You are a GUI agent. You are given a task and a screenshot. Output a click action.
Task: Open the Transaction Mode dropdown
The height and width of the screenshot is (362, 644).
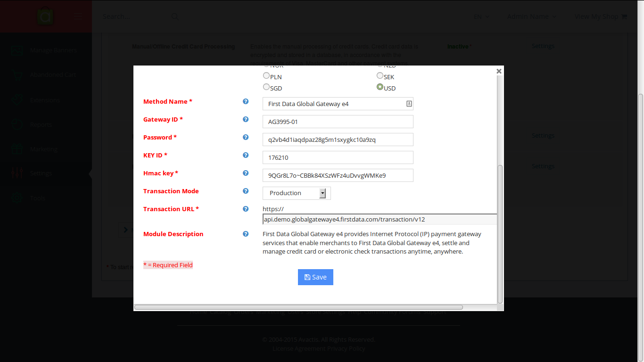pos(297,193)
